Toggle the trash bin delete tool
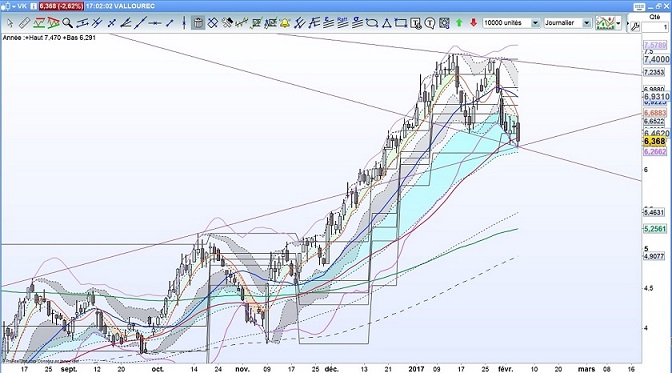Screen dimensions: 672x373 coord(198,23)
